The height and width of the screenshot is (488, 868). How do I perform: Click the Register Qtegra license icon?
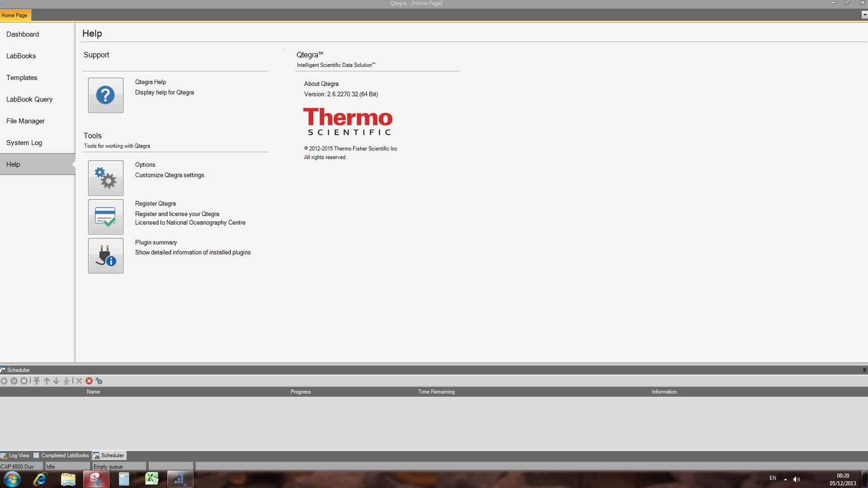click(x=105, y=217)
